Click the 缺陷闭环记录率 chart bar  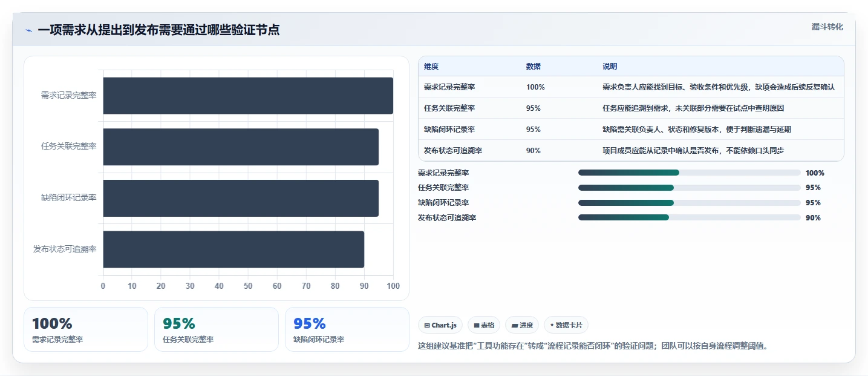pyautogui.click(x=241, y=198)
